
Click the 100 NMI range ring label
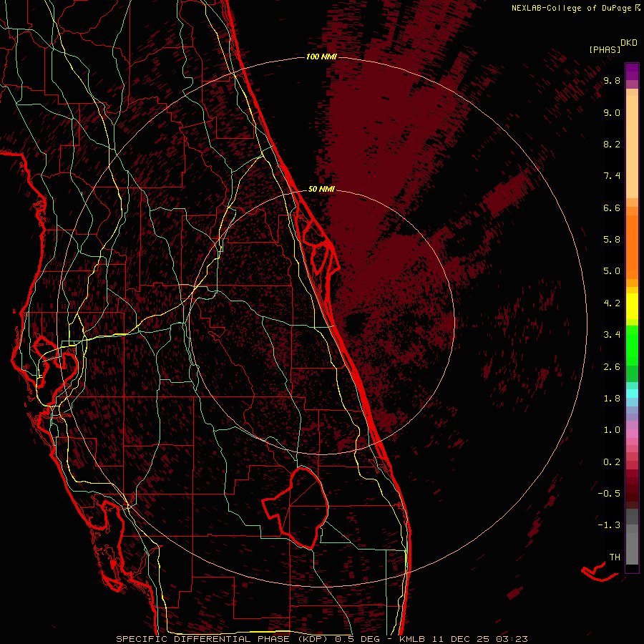coord(321,57)
